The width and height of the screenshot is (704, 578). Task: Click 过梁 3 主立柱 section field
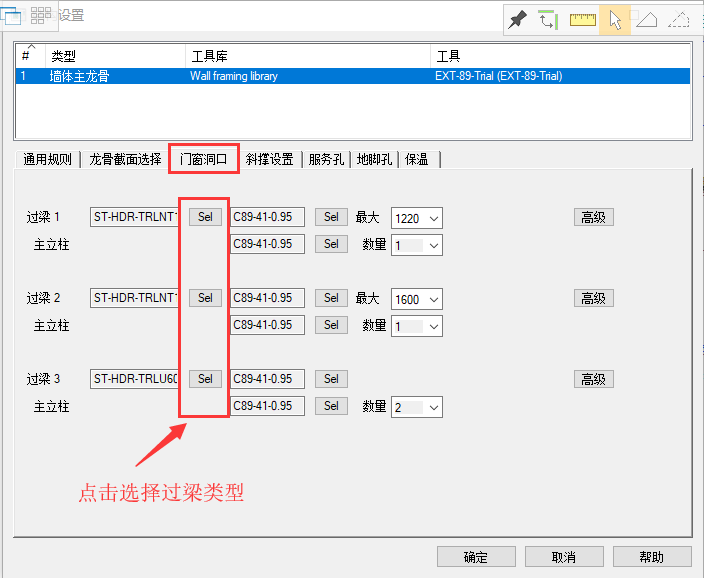[x=268, y=406]
